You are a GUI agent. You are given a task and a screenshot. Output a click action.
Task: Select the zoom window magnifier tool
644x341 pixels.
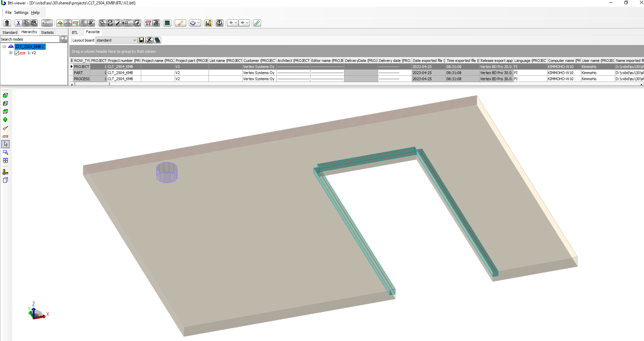(5, 153)
